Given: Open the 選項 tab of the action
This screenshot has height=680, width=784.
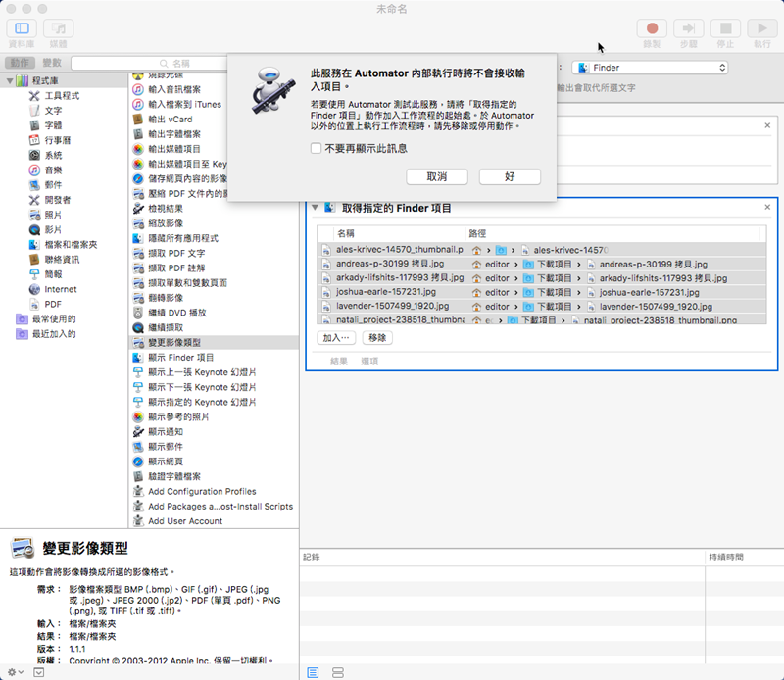Looking at the screenshot, I should coord(369,362).
